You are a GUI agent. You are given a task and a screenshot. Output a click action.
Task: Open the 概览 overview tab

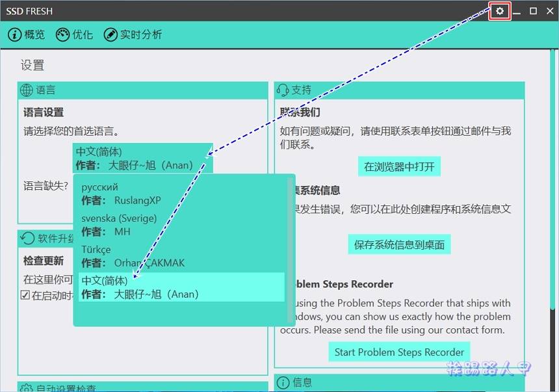pyautogui.click(x=27, y=34)
